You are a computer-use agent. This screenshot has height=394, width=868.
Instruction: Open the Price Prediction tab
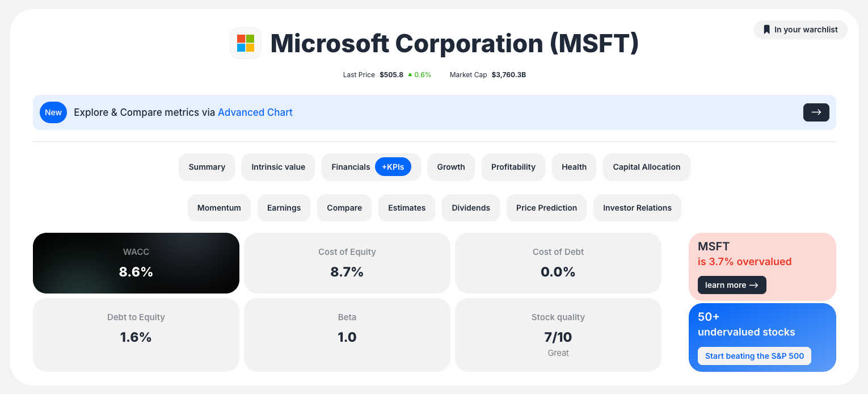pos(546,208)
